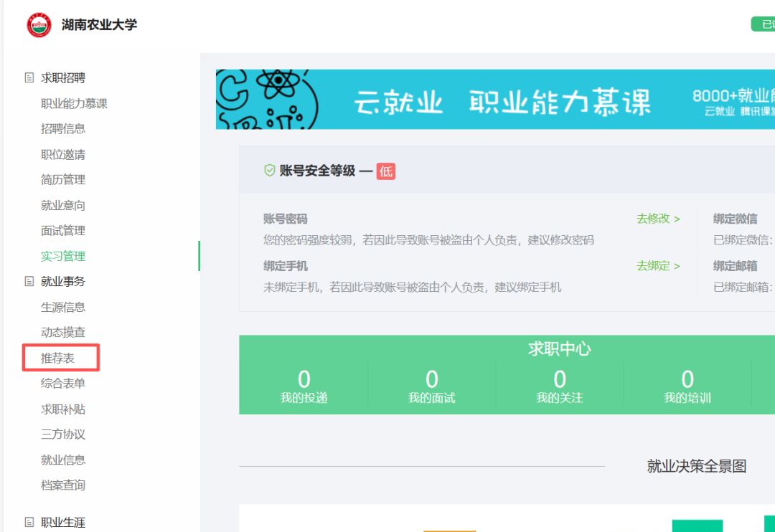Click the 湖南农业大学 school logo icon
775x532 pixels.
pos(39,24)
